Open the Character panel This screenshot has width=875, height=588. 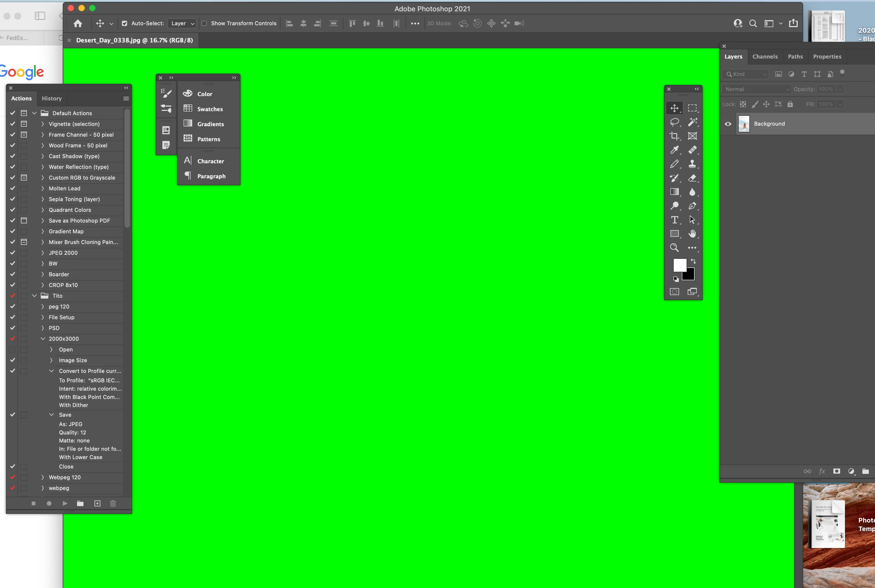tap(210, 161)
